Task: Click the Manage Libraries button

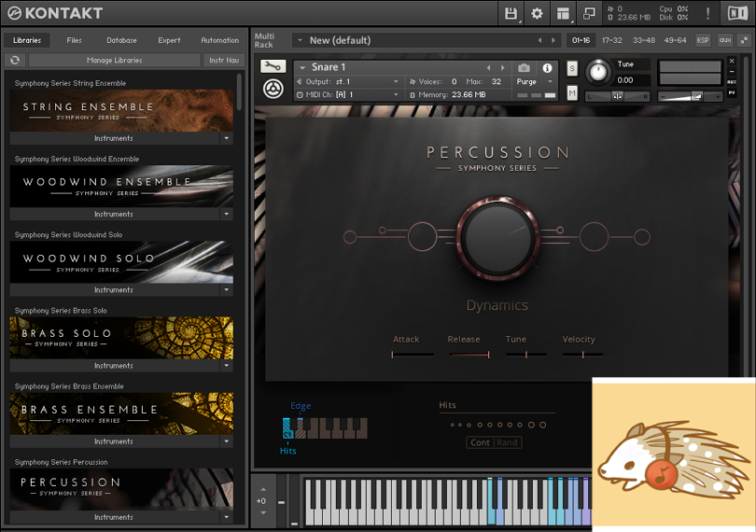Action: click(x=114, y=61)
